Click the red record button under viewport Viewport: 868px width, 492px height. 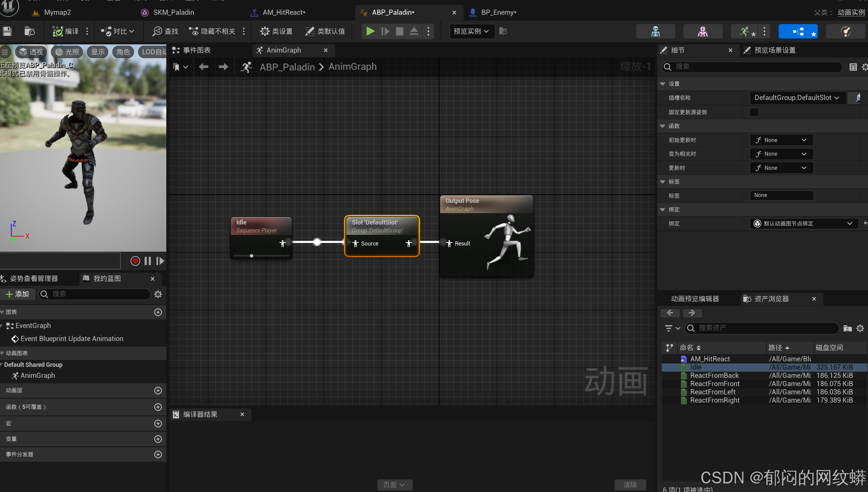click(135, 261)
